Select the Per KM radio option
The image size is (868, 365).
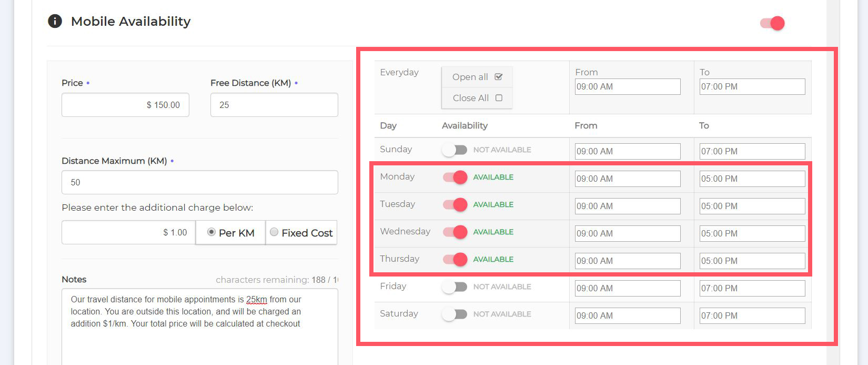point(211,232)
